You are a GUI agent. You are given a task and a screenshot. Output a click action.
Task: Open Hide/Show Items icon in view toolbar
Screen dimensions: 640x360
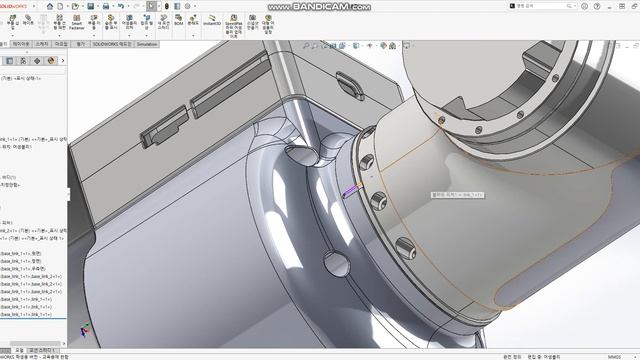pos(369,46)
